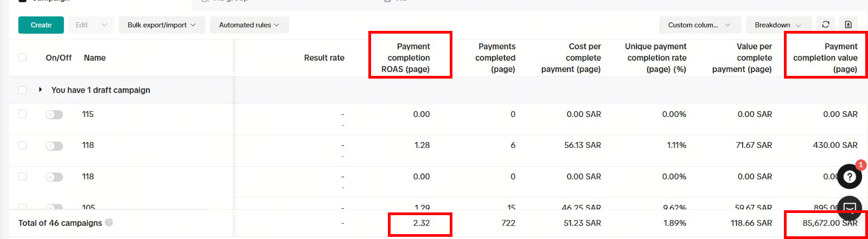Open the Automated rules menu
The image size is (868, 239).
[249, 25]
